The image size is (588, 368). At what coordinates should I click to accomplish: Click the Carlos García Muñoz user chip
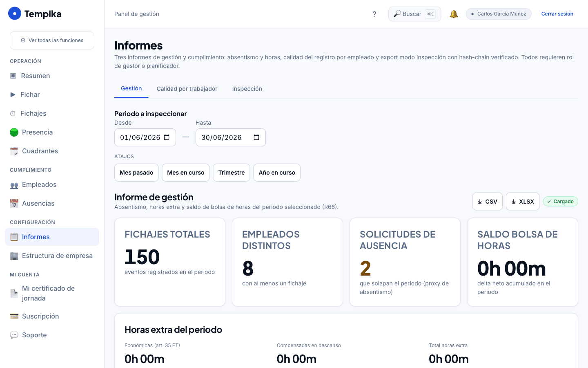tap(499, 14)
